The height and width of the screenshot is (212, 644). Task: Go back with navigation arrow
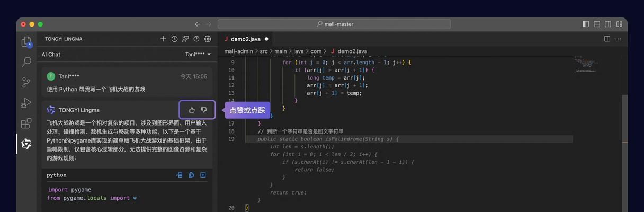198,24
